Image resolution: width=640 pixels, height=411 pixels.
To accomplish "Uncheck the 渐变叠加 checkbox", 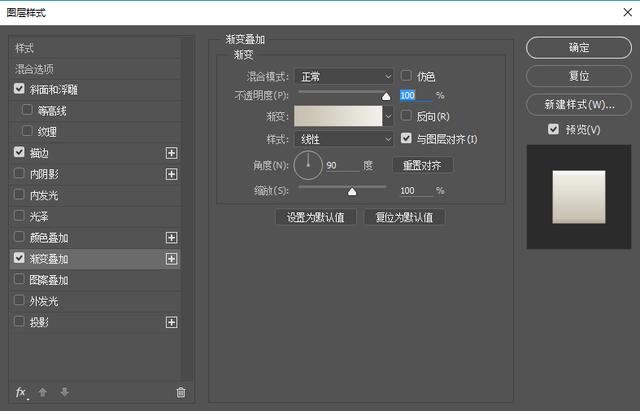I will click(x=19, y=258).
